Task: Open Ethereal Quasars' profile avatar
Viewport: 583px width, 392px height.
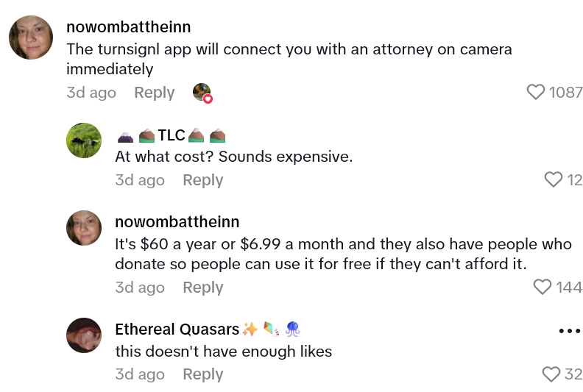Action: coord(84,335)
